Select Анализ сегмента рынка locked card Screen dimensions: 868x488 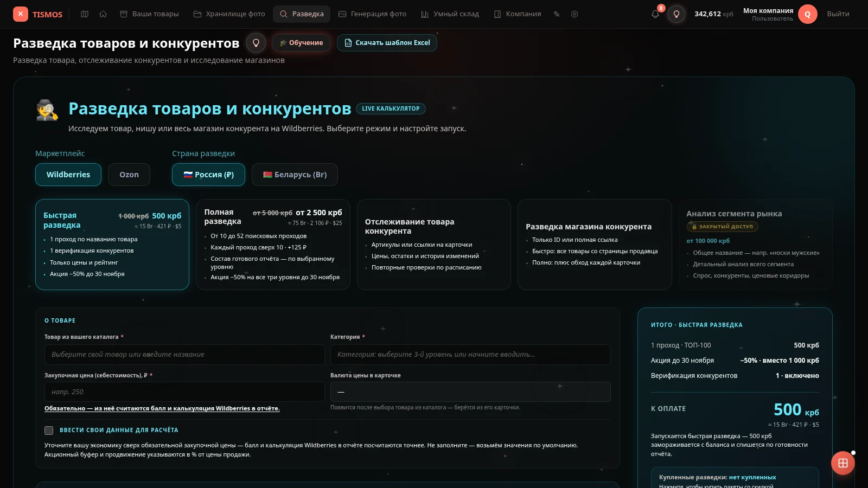(756, 245)
